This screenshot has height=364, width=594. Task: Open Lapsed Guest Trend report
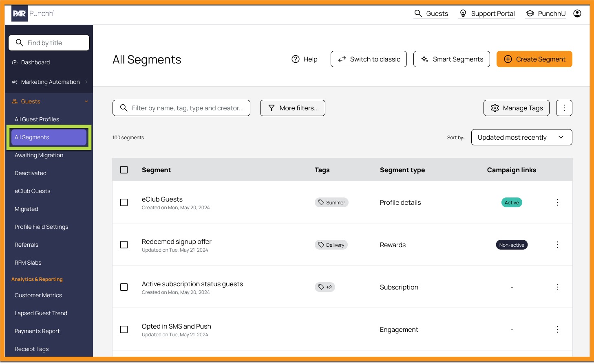[41, 313]
